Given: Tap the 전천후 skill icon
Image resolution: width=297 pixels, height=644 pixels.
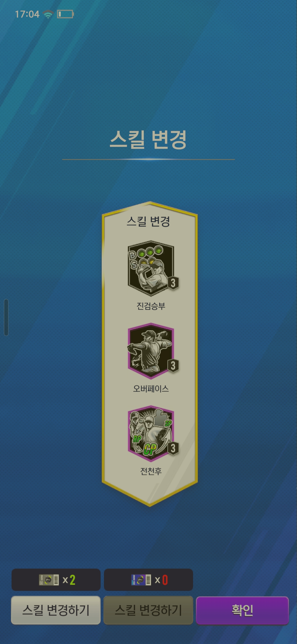Looking at the screenshot, I should pyautogui.click(x=151, y=433).
